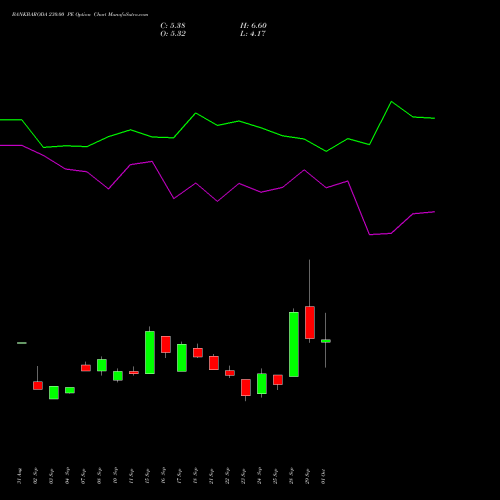This screenshot has height=500, width=500.
Task: Click the high value H: 6.60
Action: click(253, 26)
